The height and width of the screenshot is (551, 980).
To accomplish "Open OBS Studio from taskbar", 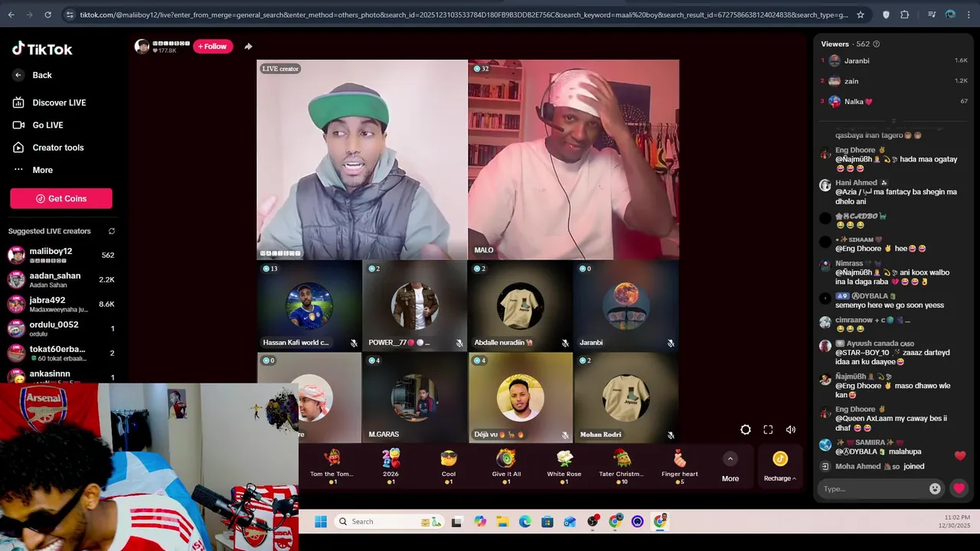I will pyautogui.click(x=593, y=522).
